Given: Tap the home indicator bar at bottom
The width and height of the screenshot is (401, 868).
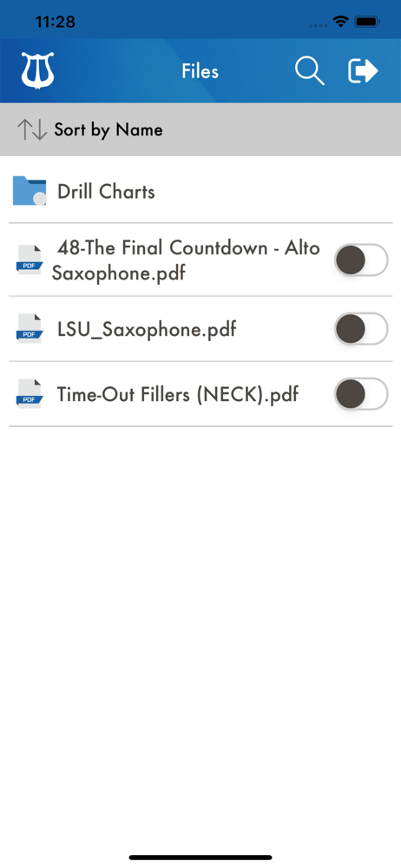Looking at the screenshot, I should point(200,857).
